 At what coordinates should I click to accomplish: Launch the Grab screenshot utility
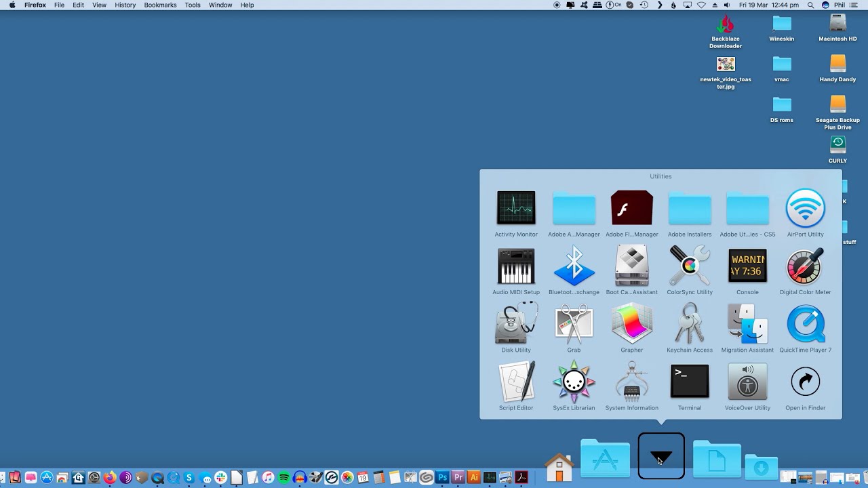point(574,323)
